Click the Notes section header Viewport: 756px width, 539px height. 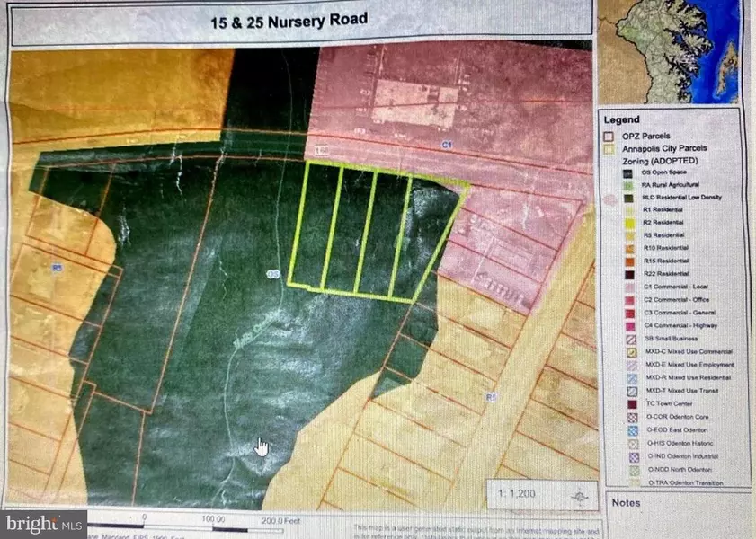[x=627, y=502]
